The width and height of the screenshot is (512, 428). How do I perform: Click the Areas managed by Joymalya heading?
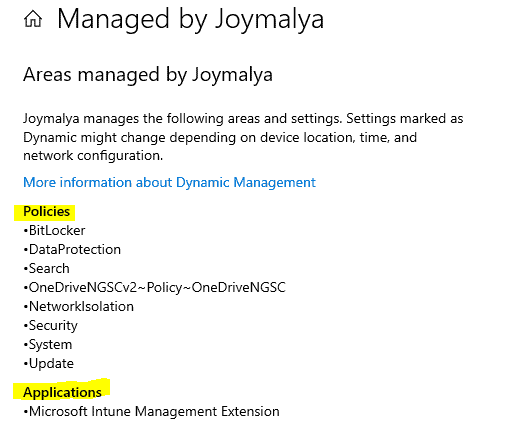click(148, 75)
